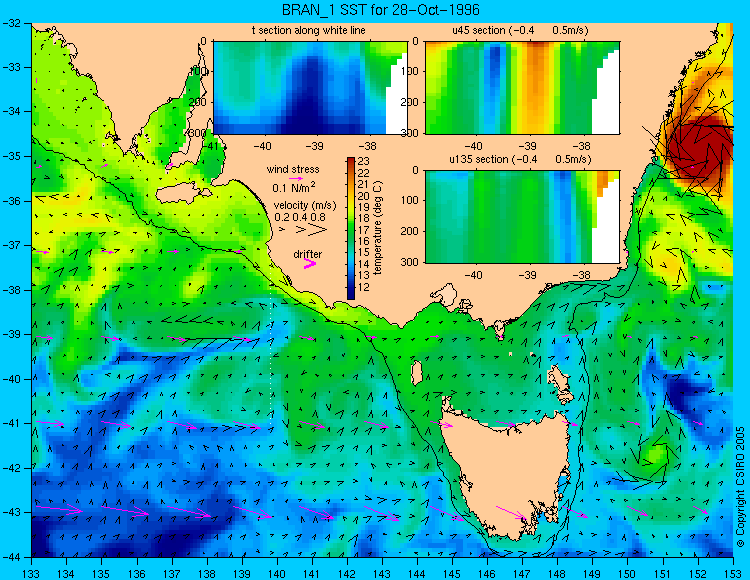The image size is (750, 580).
Task: Click the "150" longitude axis label
Action: 628,573
